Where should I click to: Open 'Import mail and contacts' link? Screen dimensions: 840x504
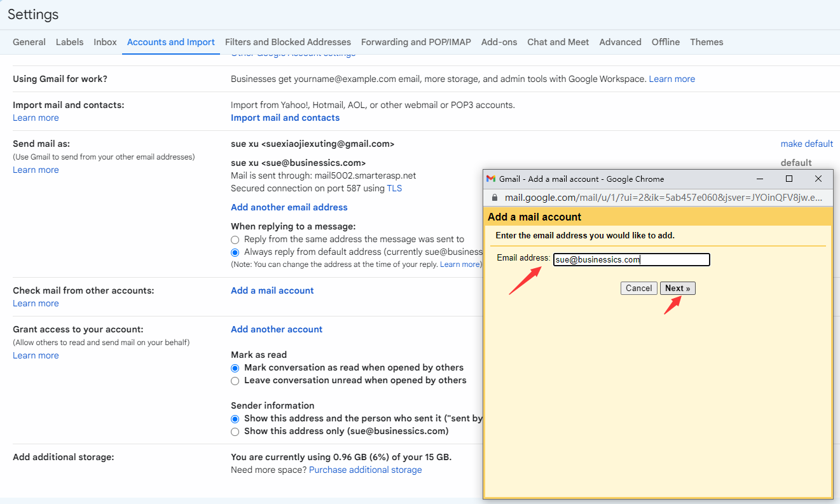[285, 118]
